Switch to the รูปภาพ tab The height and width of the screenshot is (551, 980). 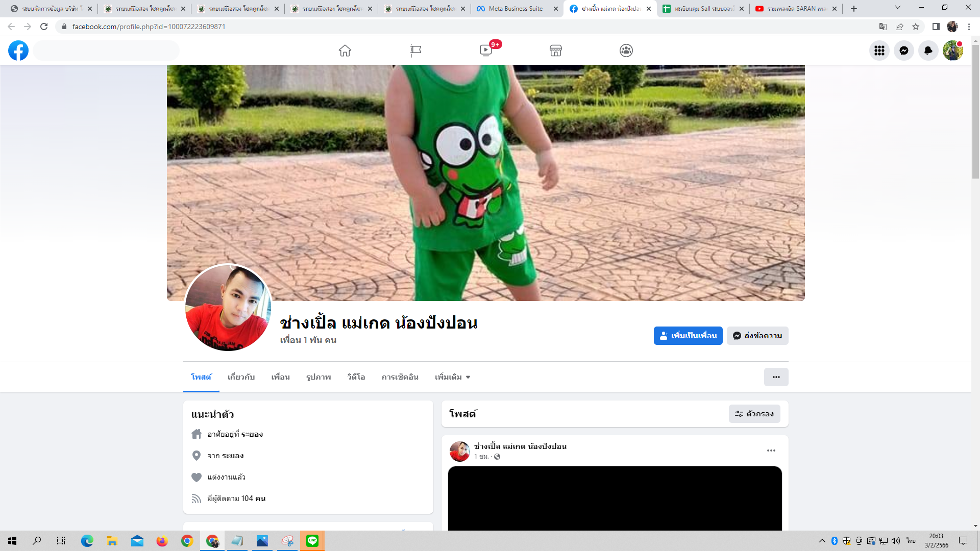pyautogui.click(x=318, y=377)
